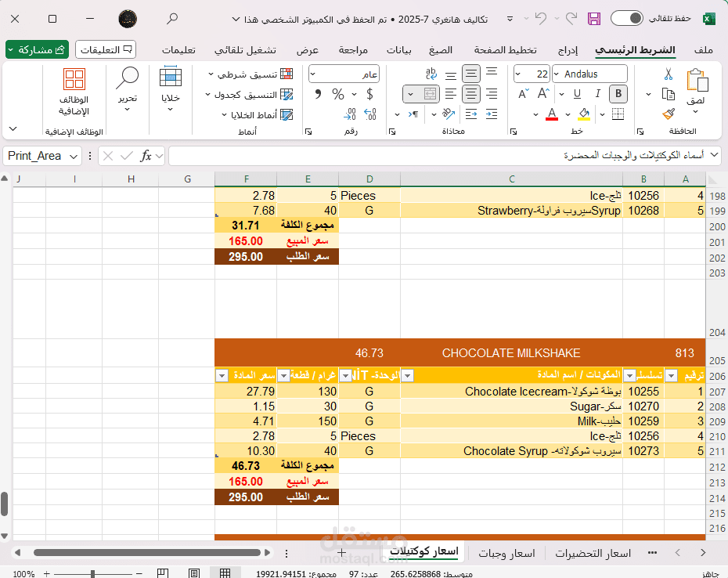Image resolution: width=728 pixels, height=578 pixels.
Task: Apply red font color
Action: [552, 114]
